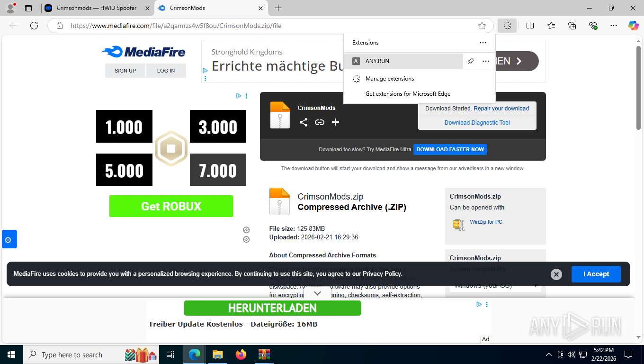The width and height of the screenshot is (644, 364).
Task: Show hidden system tray icons
Action: [x=549, y=355]
